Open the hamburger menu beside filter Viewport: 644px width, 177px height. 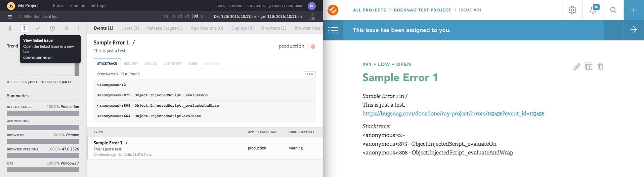pyautogui.click(x=10, y=16)
